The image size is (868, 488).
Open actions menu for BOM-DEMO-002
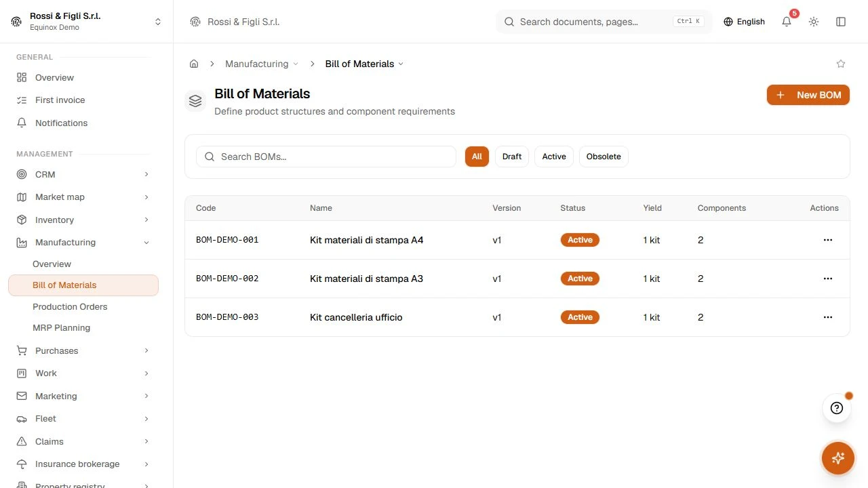pyautogui.click(x=827, y=279)
